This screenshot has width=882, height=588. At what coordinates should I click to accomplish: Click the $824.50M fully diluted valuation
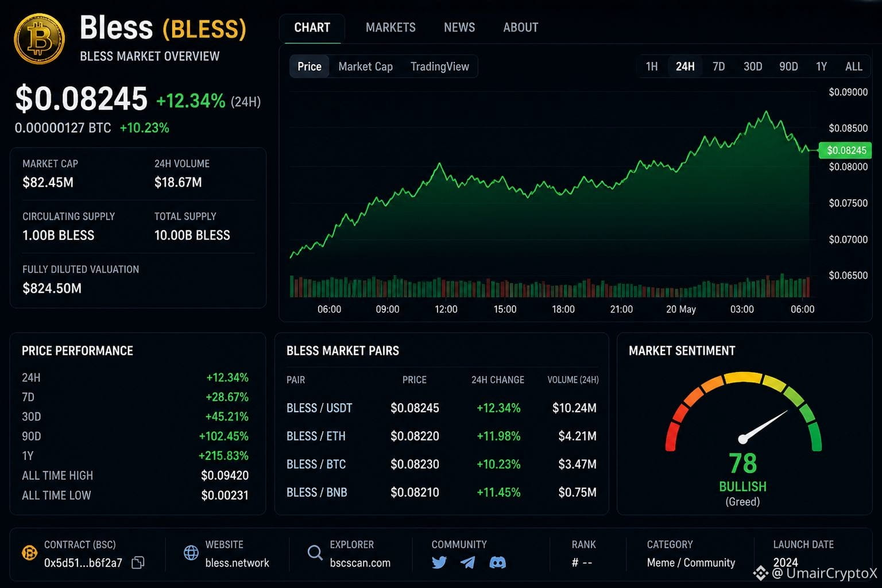[52, 288]
